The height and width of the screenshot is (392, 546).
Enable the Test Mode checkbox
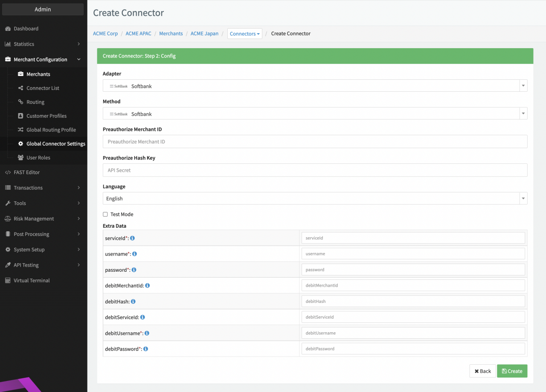coord(105,215)
